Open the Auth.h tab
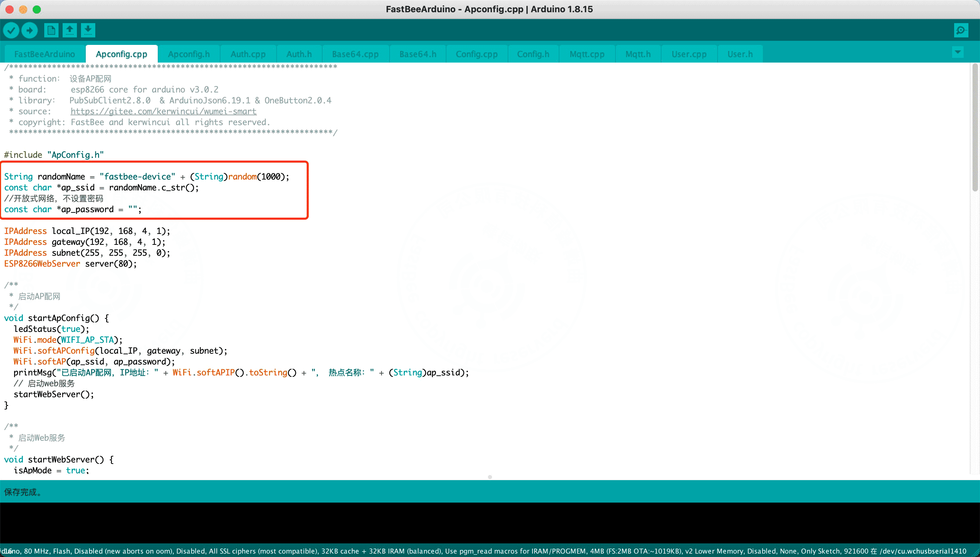This screenshot has width=980, height=557. (x=299, y=54)
